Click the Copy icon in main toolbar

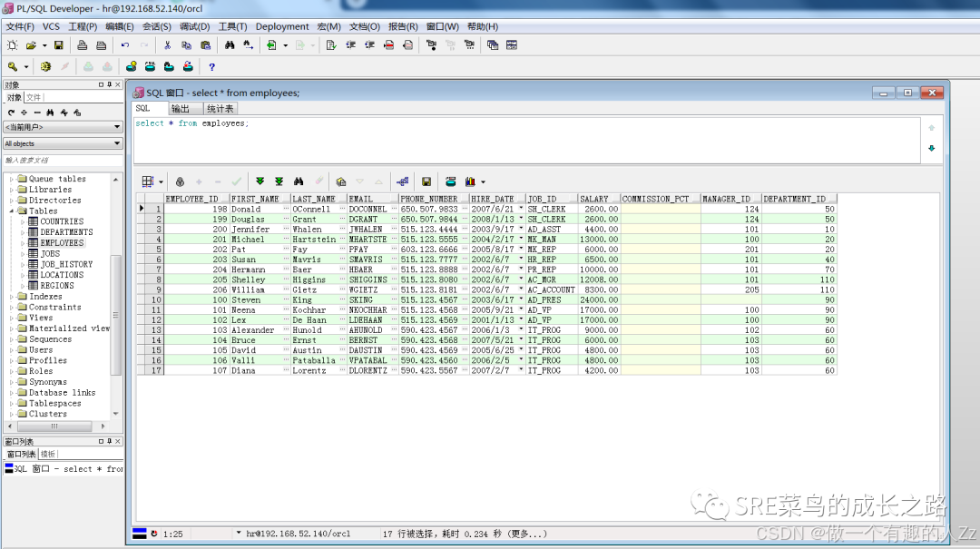click(x=186, y=45)
